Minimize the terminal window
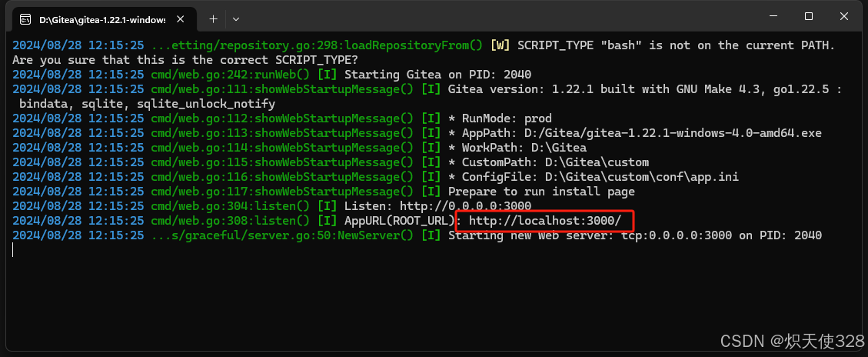The width and height of the screenshot is (868, 357). 773,17
